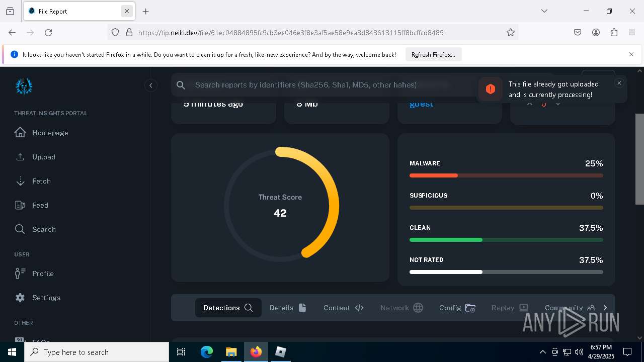Image resolution: width=644 pixels, height=362 pixels.
Task: Open the Firefox View button
Action: [10, 11]
